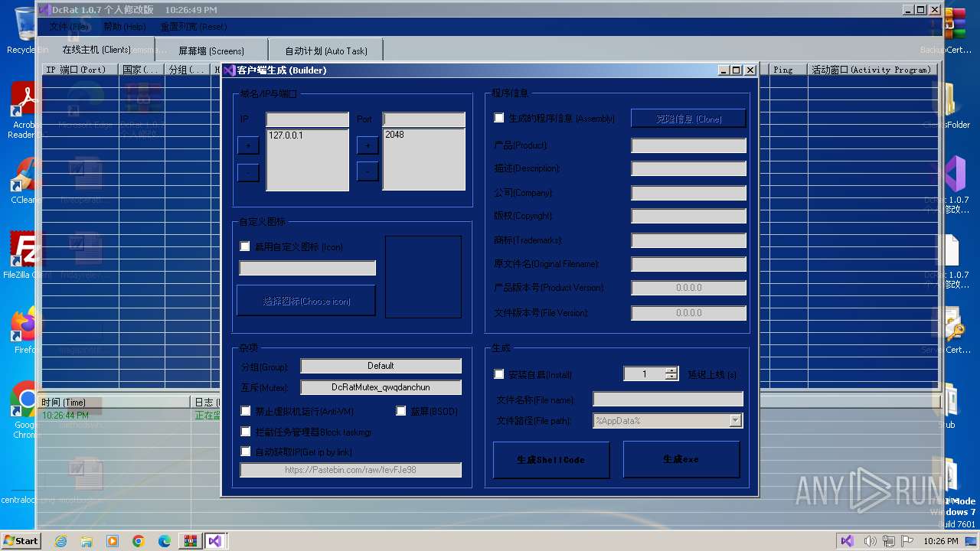Image resolution: width=980 pixels, height=551 pixels.
Task: Open the File path %AppData% dropdown
Action: pos(736,420)
